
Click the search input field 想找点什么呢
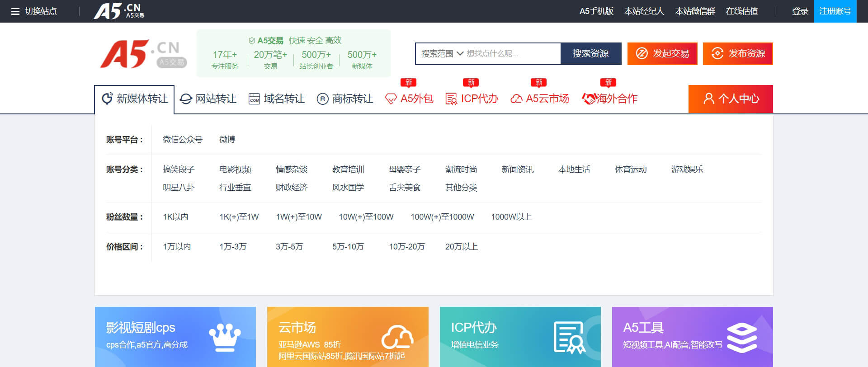click(x=512, y=54)
